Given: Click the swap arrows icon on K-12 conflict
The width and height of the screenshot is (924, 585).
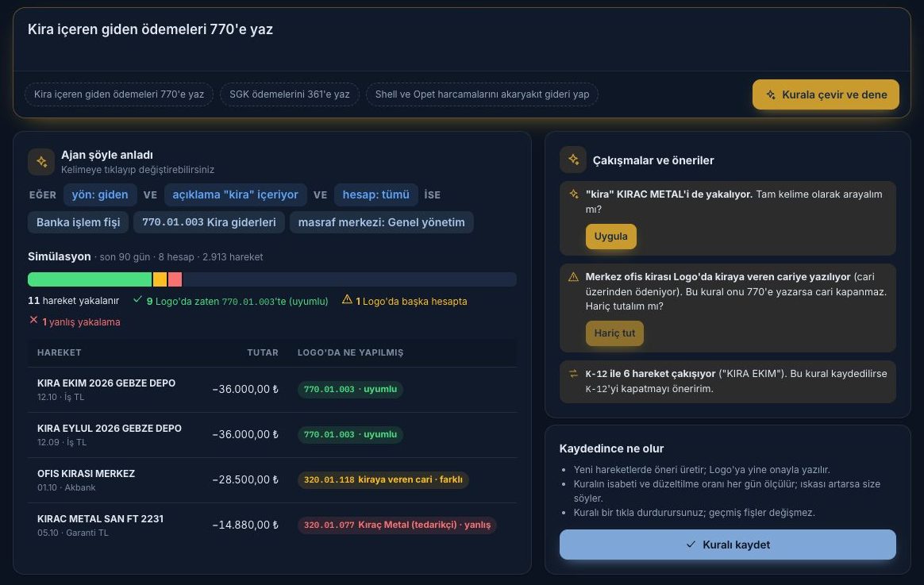Looking at the screenshot, I should [x=573, y=374].
